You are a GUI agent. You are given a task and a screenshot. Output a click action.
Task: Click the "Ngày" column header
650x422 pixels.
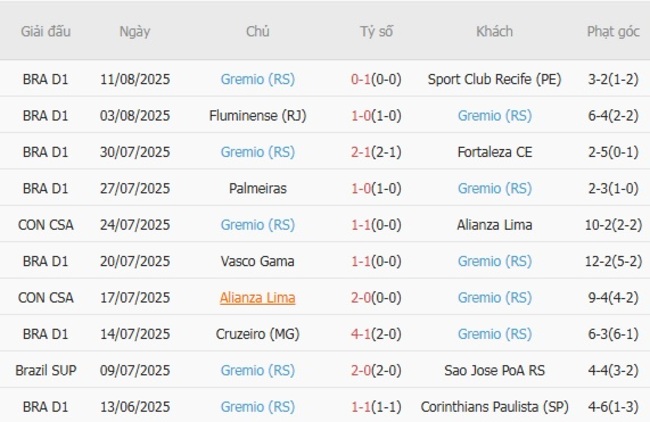(x=135, y=31)
